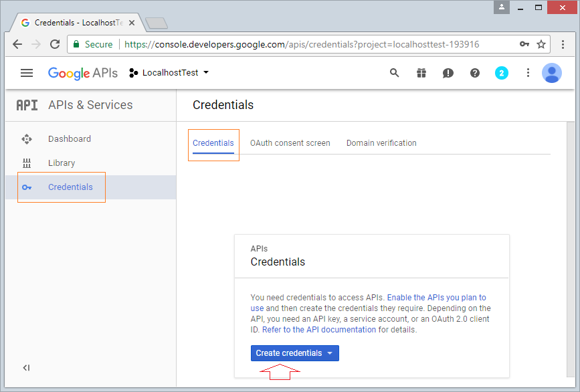Maximize the browser window

click(539, 7)
